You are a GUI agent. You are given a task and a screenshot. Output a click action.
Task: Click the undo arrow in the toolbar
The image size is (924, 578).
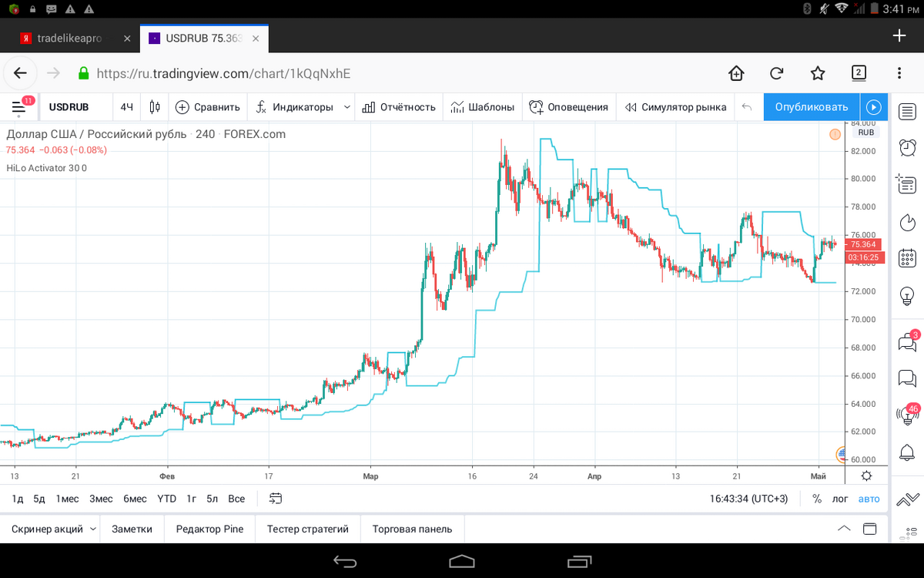746,107
